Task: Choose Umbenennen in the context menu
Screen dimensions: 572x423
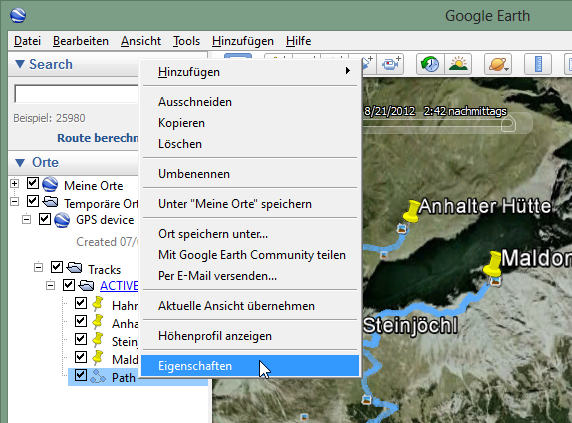Action: [250, 174]
